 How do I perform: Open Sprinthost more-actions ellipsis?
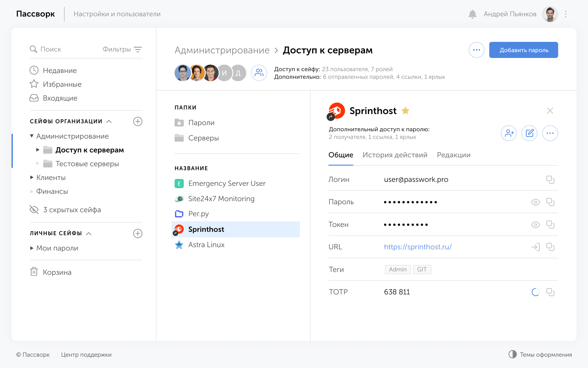coord(550,133)
